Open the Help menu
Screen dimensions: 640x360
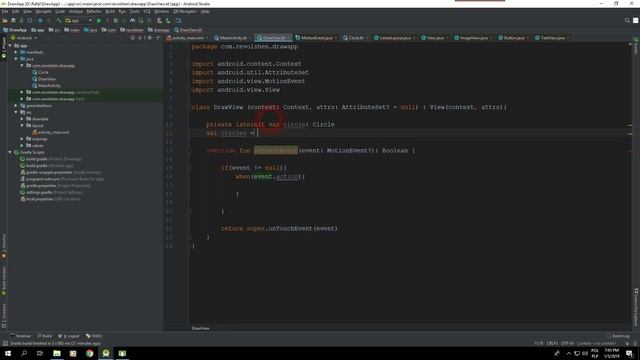pos(205,11)
